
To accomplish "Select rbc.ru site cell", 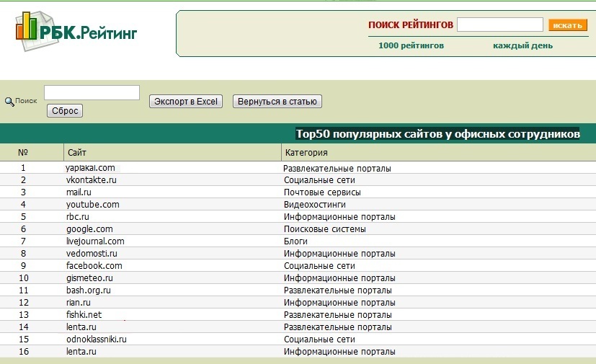I will (78, 217).
